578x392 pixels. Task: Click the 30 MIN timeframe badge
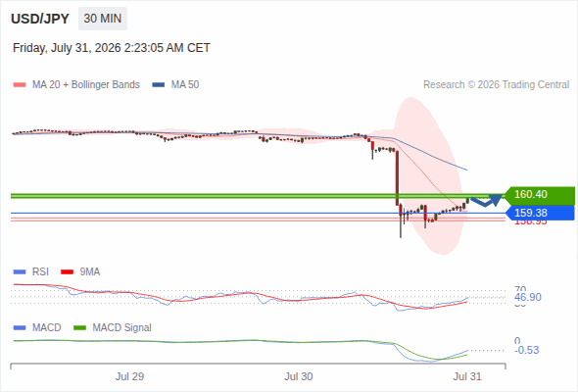coord(103,19)
